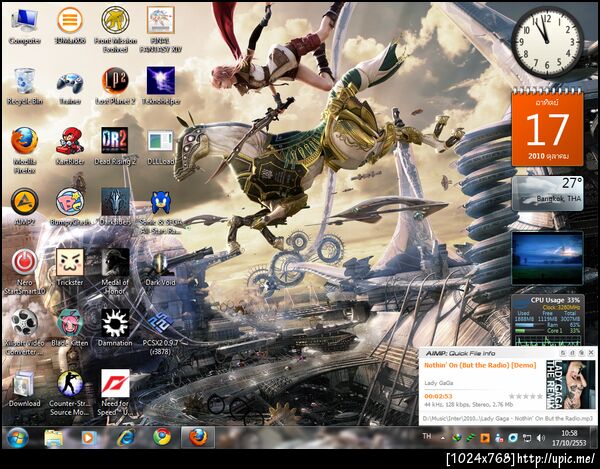Click the 00:02:53 track duration
600x469 pixels.
click(439, 396)
